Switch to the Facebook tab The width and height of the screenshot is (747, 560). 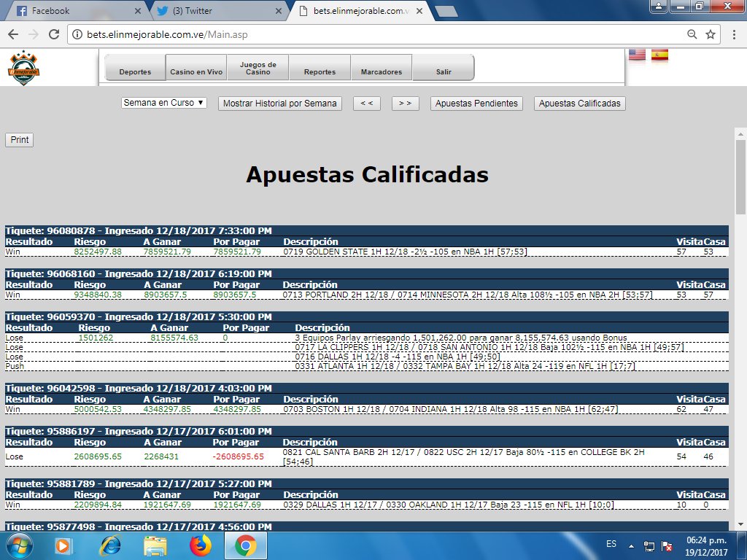point(77,11)
